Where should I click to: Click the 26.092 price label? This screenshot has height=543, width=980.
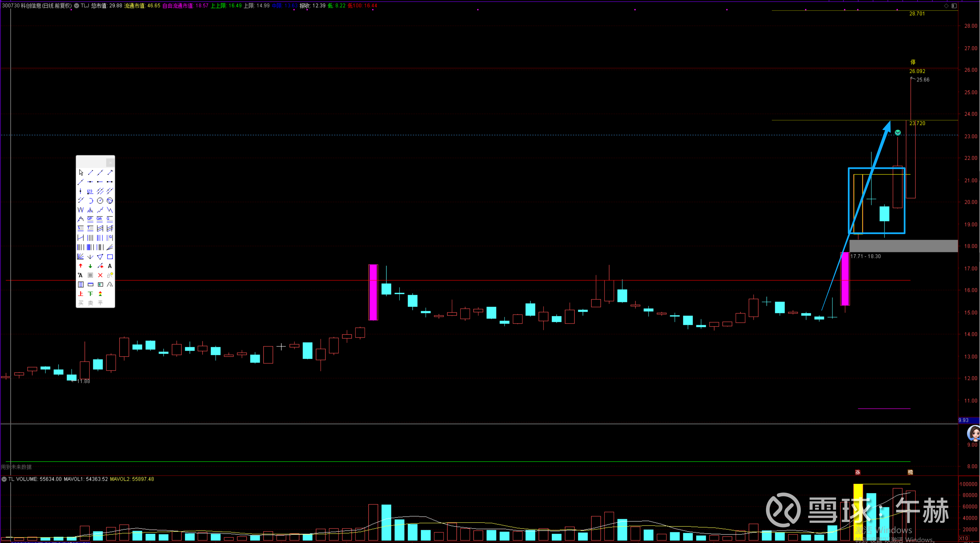click(917, 71)
